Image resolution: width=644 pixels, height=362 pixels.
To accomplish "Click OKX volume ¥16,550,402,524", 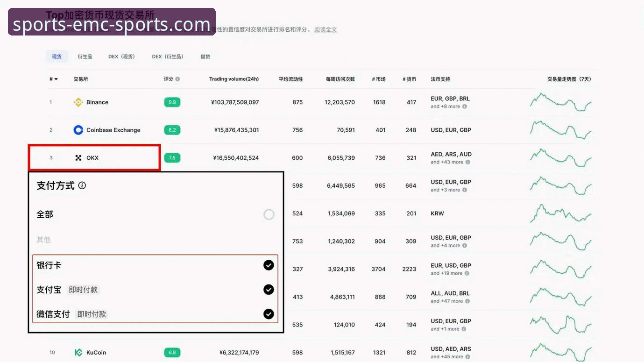I will (x=236, y=158).
